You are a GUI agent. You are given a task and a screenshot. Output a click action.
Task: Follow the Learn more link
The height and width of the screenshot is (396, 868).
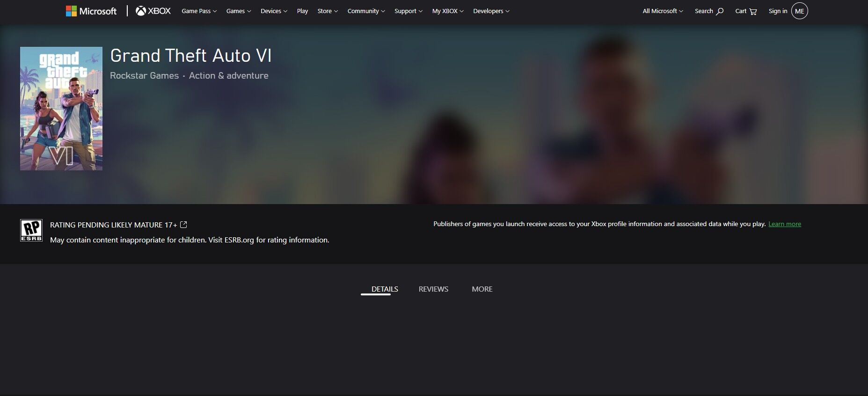coord(785,224)
